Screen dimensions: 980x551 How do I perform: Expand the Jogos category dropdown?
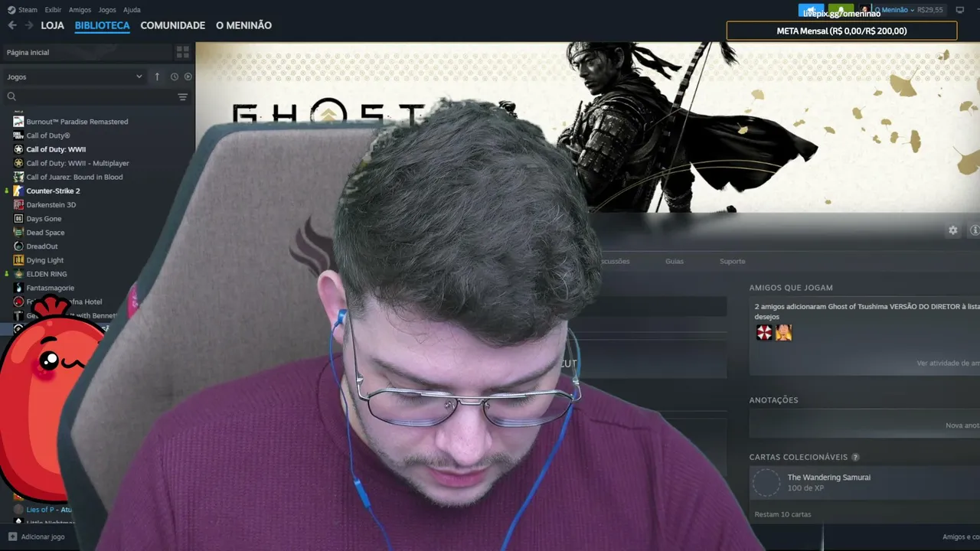pyautogui.click(x=74, y=77)
